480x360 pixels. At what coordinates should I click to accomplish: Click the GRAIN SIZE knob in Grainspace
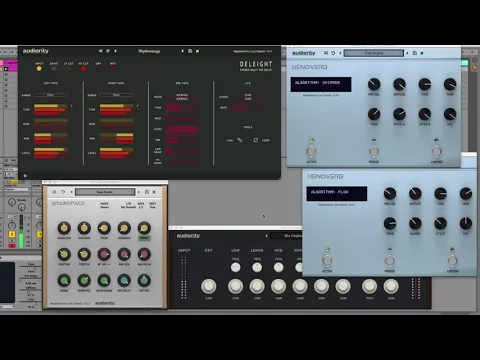(64, 228)
